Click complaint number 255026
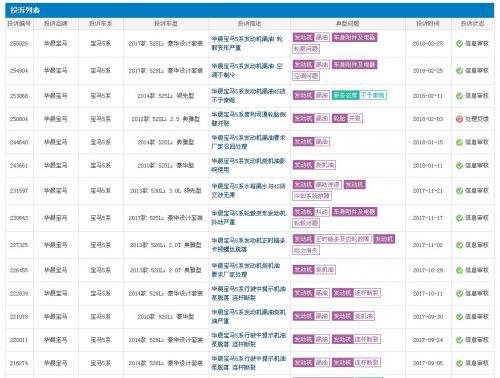 19,44
